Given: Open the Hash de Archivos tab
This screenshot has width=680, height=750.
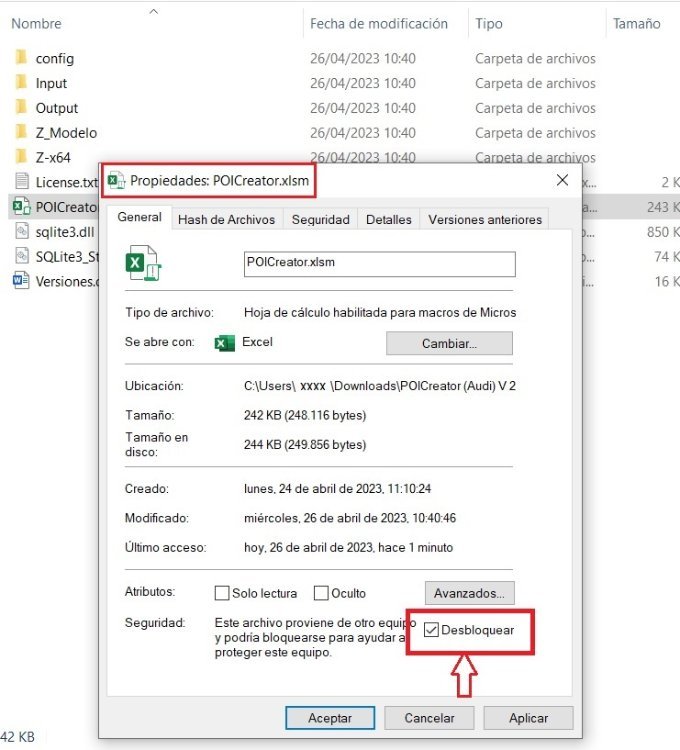Looking at the screenshot, I should (x=226, y=220).
